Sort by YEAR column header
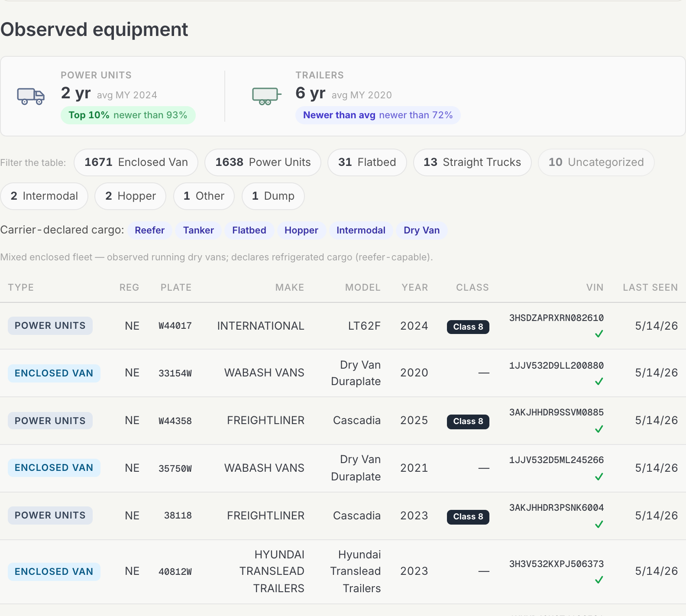This screenshot has width=686, height=616. (414, 288)
